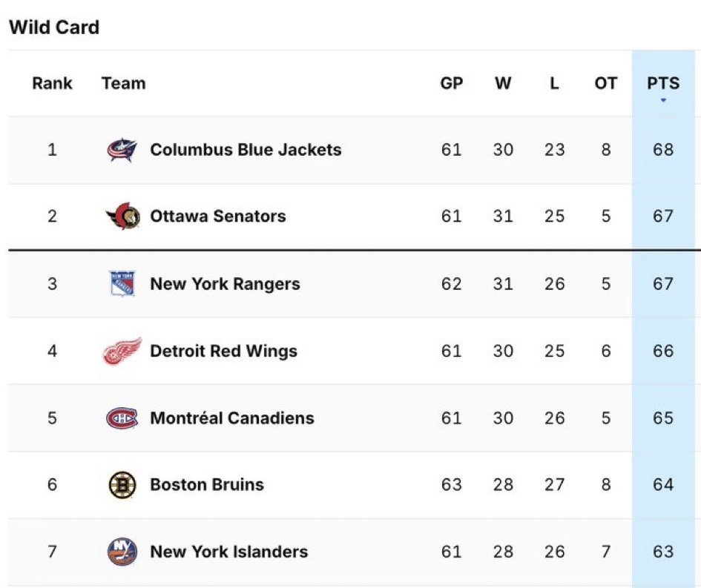
Task: Sort standings by L column
Action: pos(554,84)
